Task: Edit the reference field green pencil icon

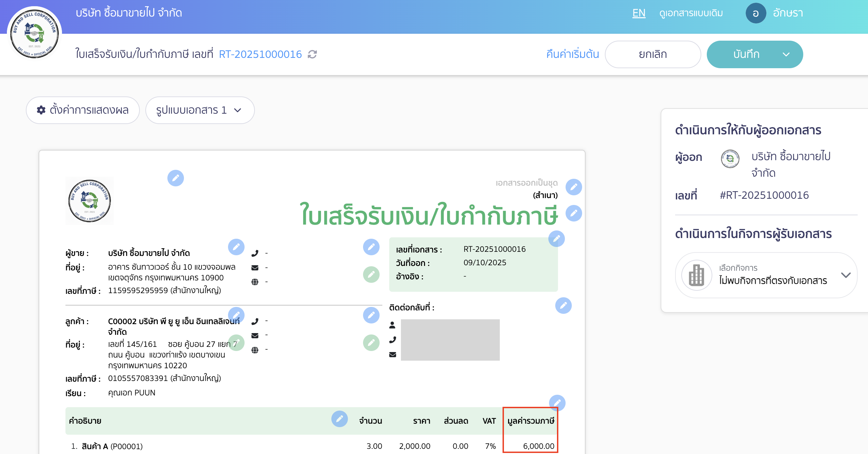Action: coord(371,275)
